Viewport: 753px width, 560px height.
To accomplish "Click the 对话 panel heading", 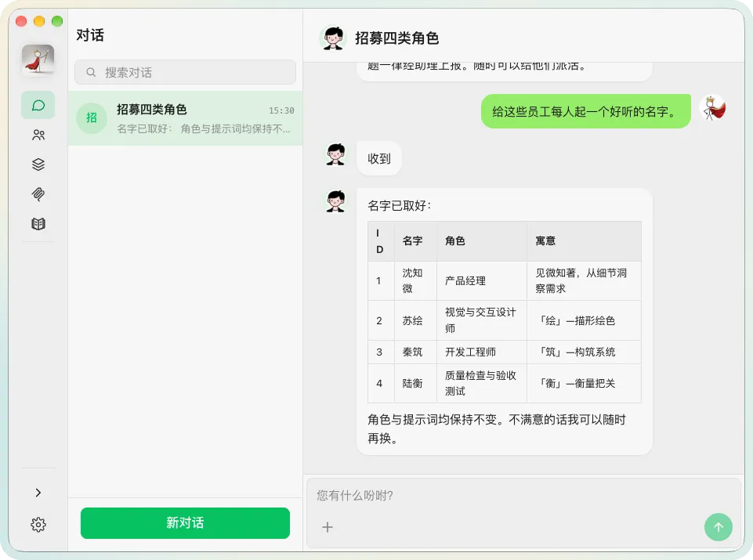I will 90,35.
